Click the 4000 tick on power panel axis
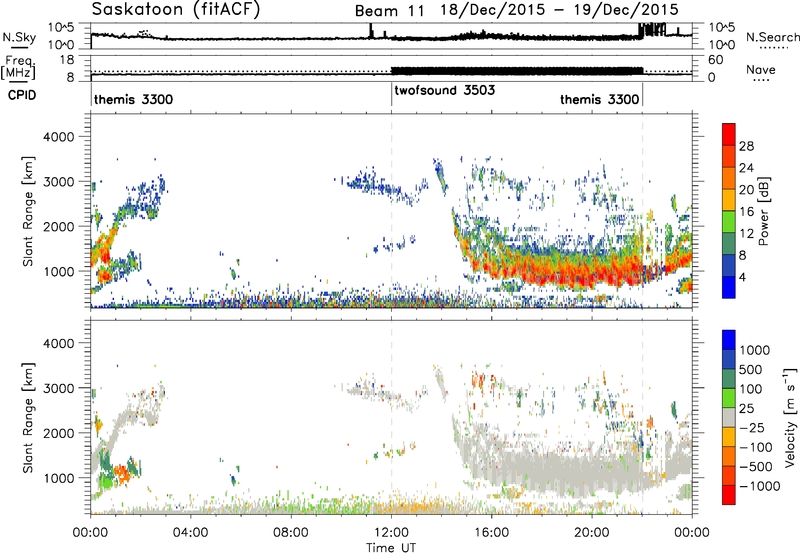 click(59, 137)
